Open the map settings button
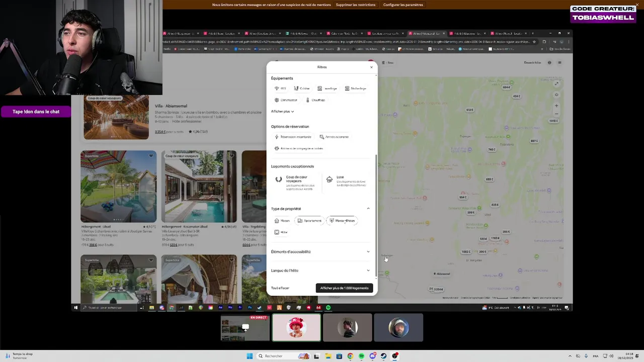Screen dimensions: 644x362 pos(556,95)
